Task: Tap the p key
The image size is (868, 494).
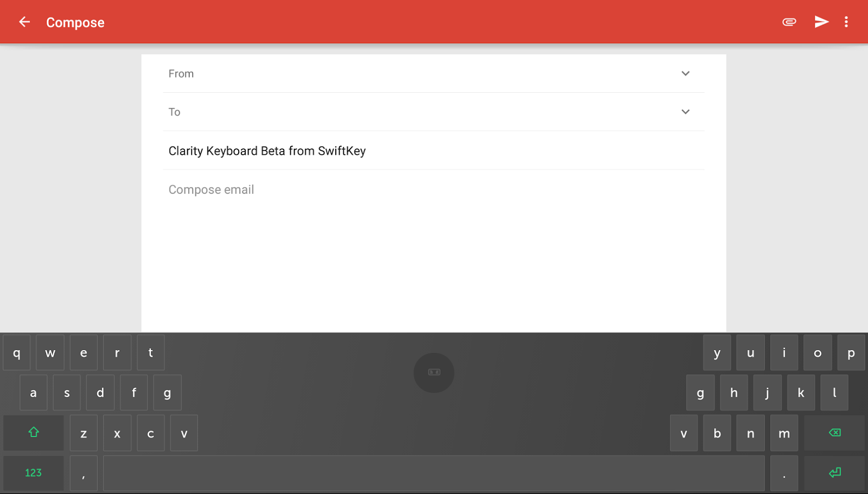Action: 851,352
